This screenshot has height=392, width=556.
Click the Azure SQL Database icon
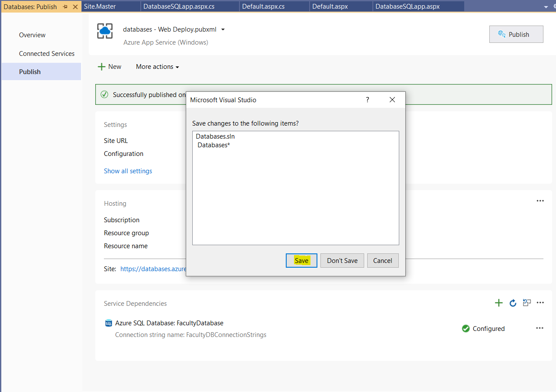pos(109,323)
